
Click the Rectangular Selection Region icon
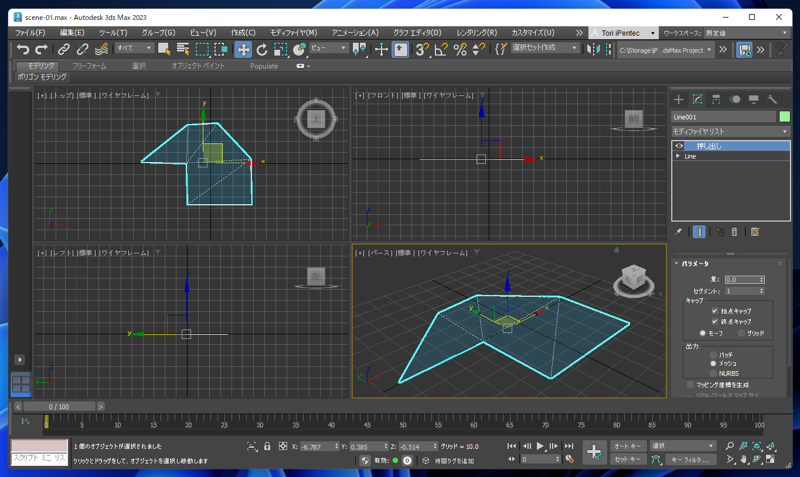click(203, 49)
